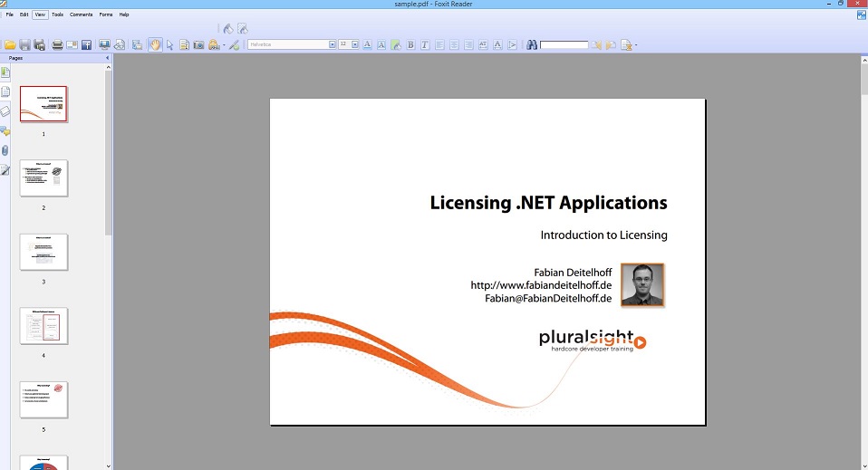Toggle Italic text formatting
The width and height of the screenshot is (868, 470).
click(x=425, y=44)
